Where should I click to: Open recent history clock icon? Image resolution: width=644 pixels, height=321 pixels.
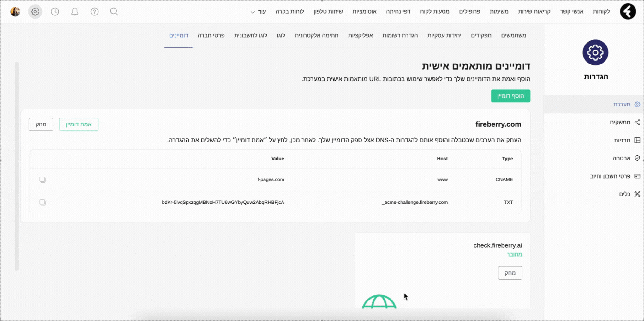(x=55, y=12)
